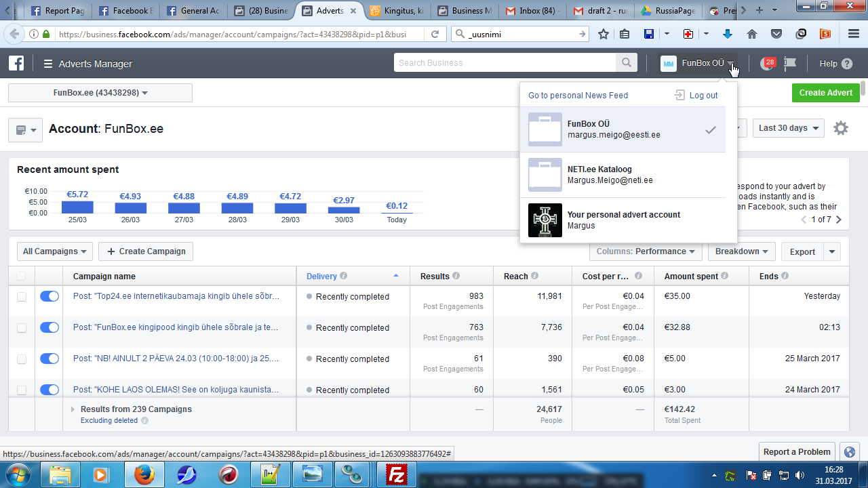The image size is (868, 488).
Task: Expand Results from 239 Campaigns row
Action: click(73, 409)
